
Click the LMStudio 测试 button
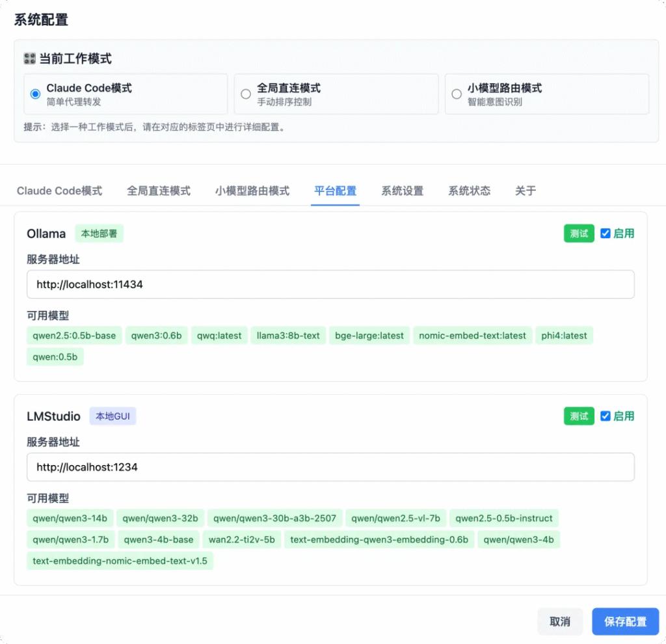[x=579, y=416]
